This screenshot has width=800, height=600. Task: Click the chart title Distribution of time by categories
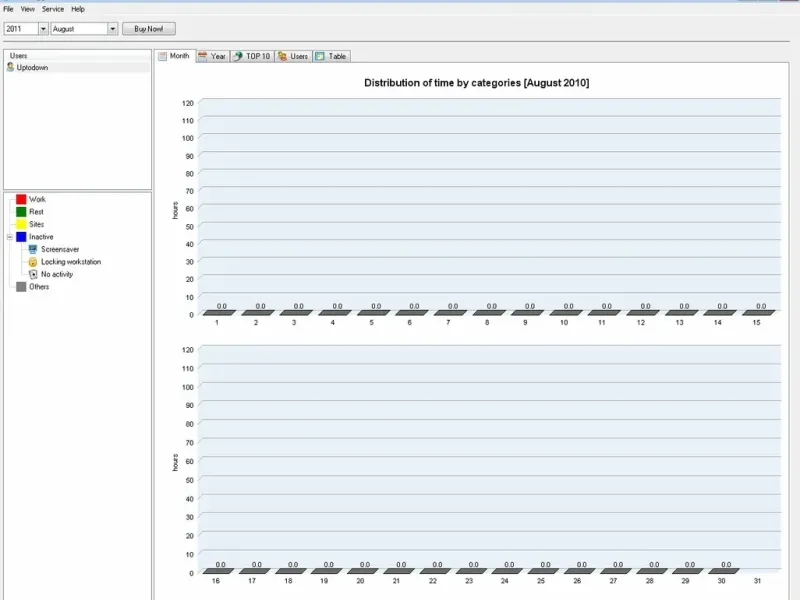click(x=477, y=83)
